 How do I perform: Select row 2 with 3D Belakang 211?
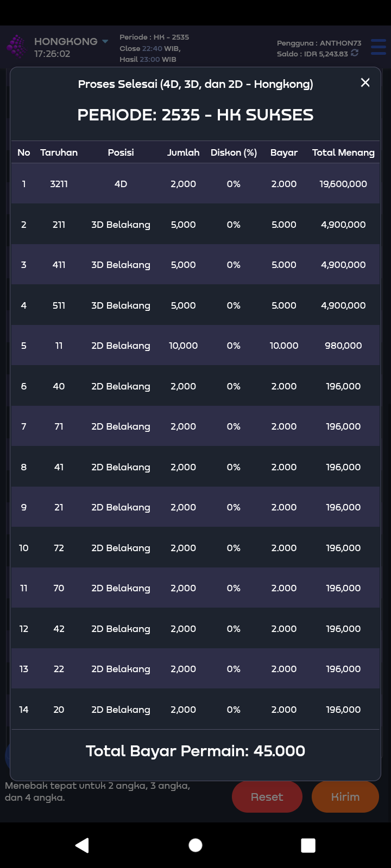coord(195,225)
